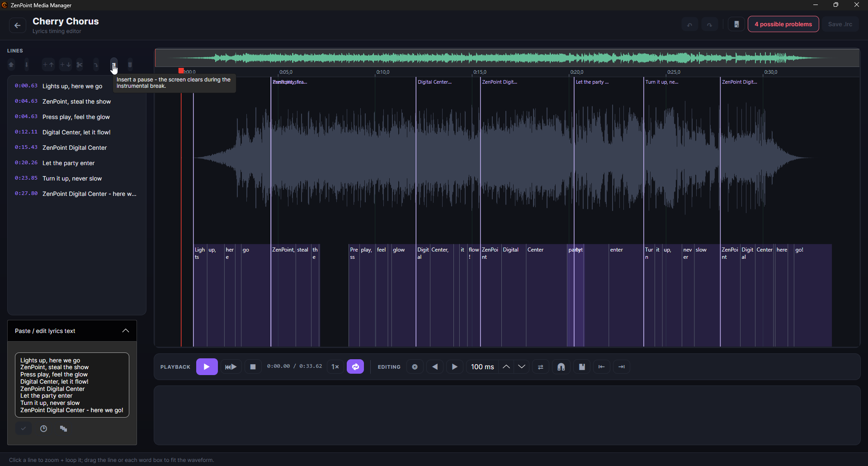Click the swap arrows icon in Editing
The image size is (868, 466).
[x=541, y=367]
